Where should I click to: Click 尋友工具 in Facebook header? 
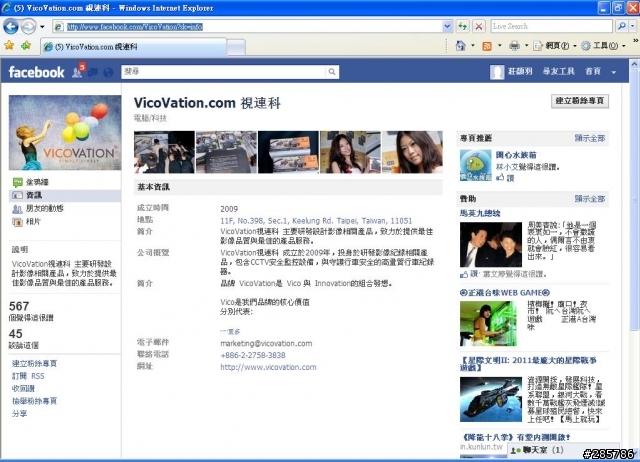558,71
